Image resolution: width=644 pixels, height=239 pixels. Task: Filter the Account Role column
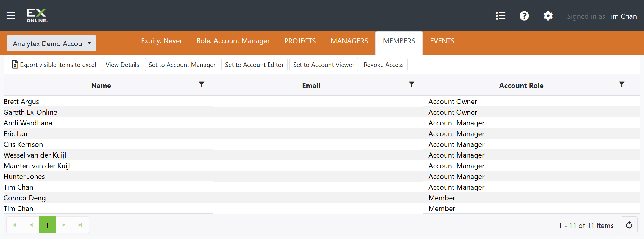pos(622,85)
